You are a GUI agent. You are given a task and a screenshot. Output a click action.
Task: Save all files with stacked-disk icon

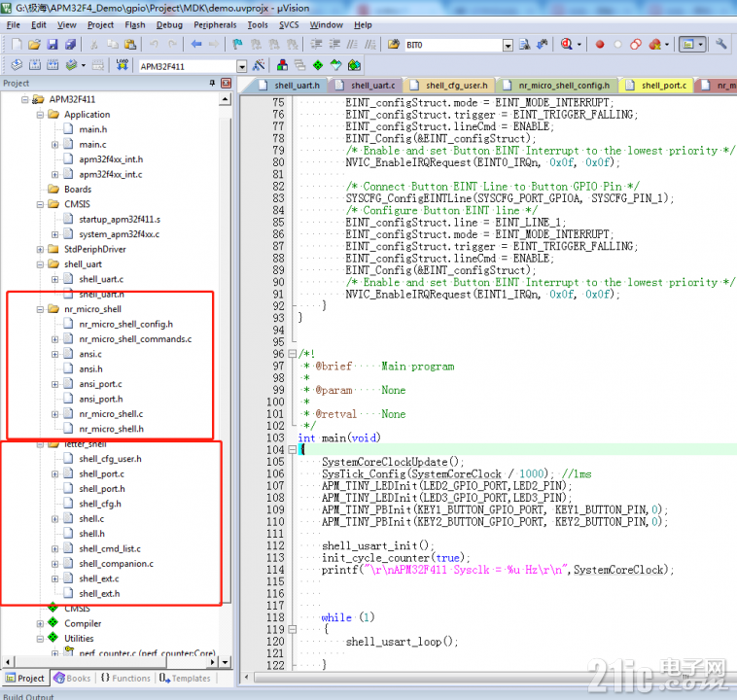tap(70, 44)
